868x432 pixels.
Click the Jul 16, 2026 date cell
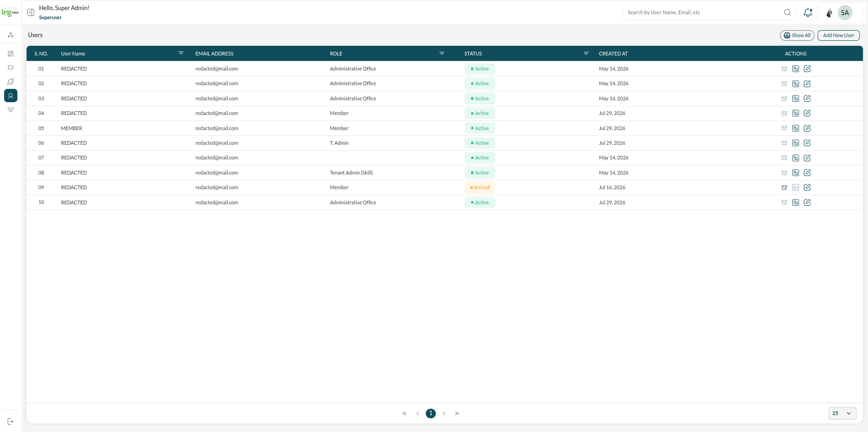point(612,187)
